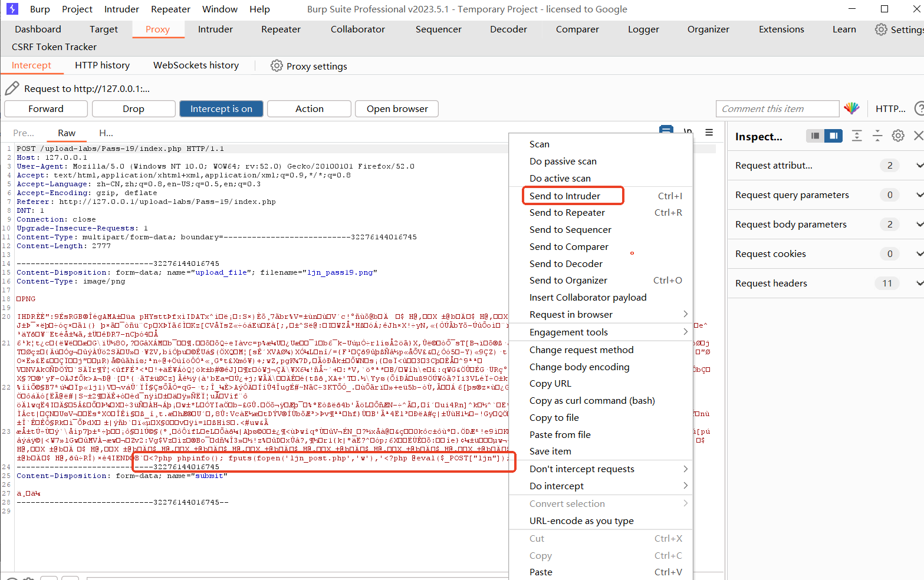Open the Decoder tab
924x580 pixels.
(508, 29)
